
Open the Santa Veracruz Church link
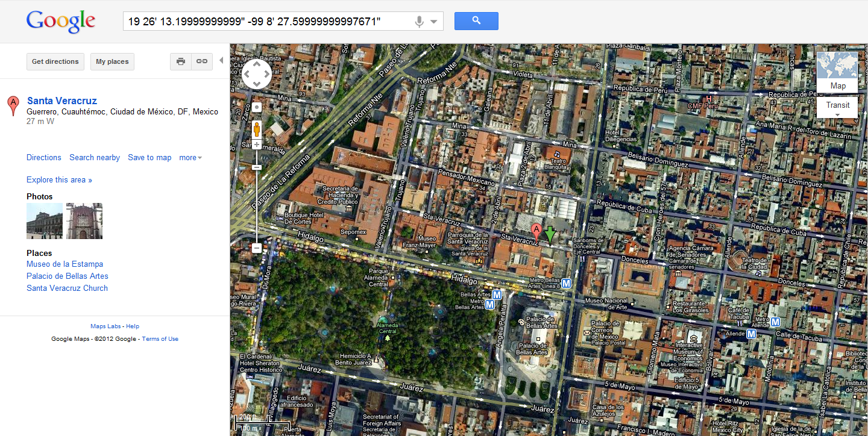click(68, 288)
